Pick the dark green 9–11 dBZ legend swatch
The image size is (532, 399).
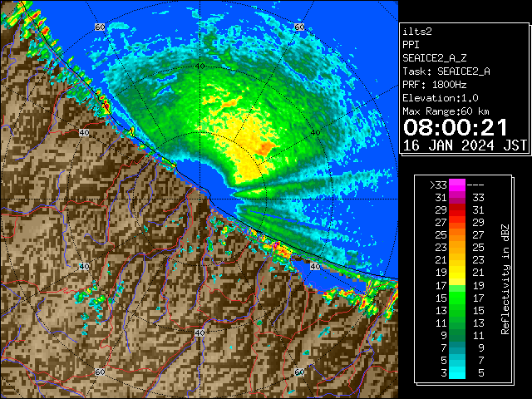(457, 335)
